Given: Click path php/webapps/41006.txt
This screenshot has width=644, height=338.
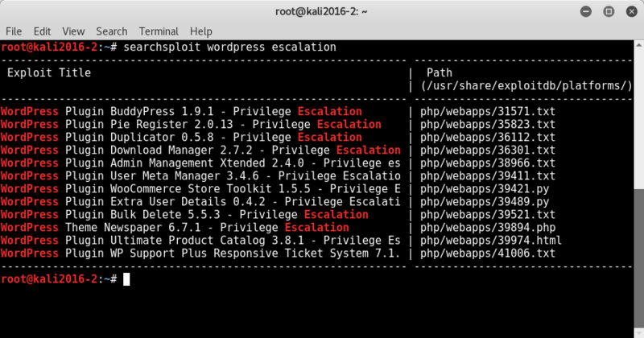Looking at the screenshot, I should (x=488, y=253).
